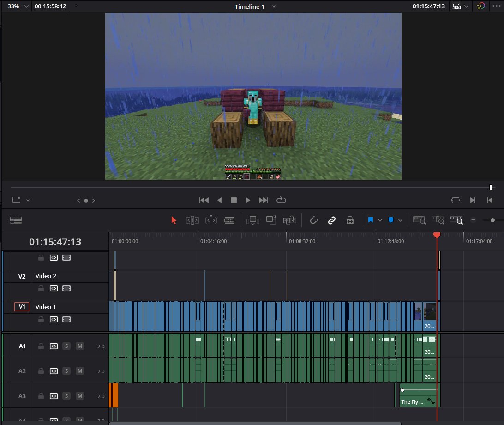Click the Full Extent Zoom icon
The width and height of the screenshot is (504, 425).
click(419, 220)
